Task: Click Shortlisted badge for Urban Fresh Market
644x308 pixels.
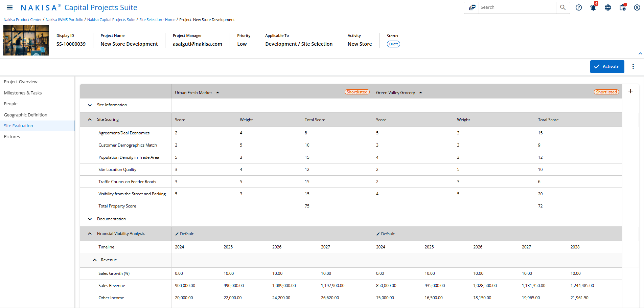Action: 357,92
